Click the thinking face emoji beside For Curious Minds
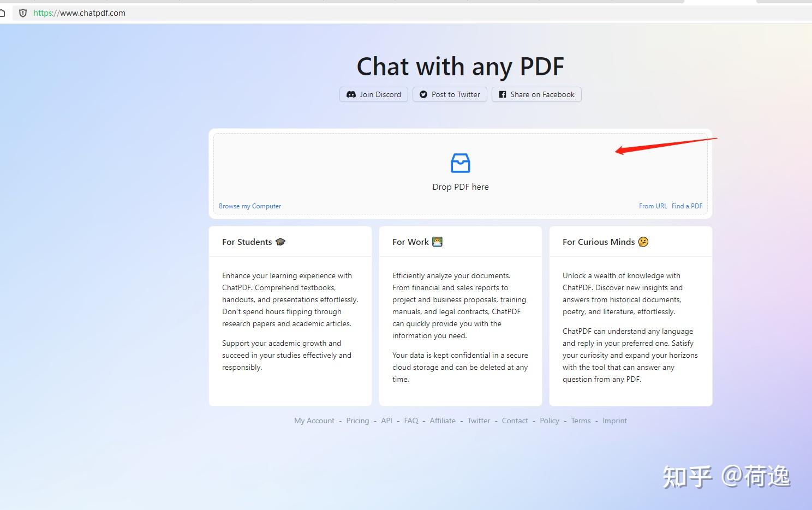This screenshot has height=510, width=812. click(x=643, y=242)
